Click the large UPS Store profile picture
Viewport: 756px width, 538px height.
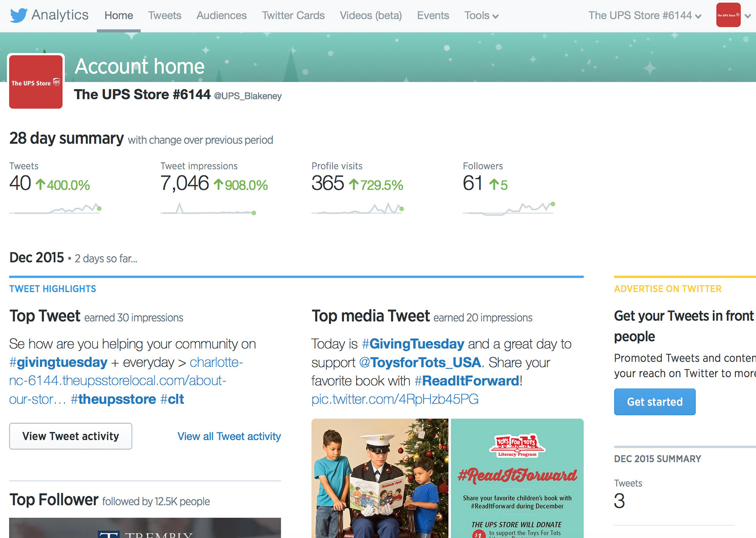36,82
